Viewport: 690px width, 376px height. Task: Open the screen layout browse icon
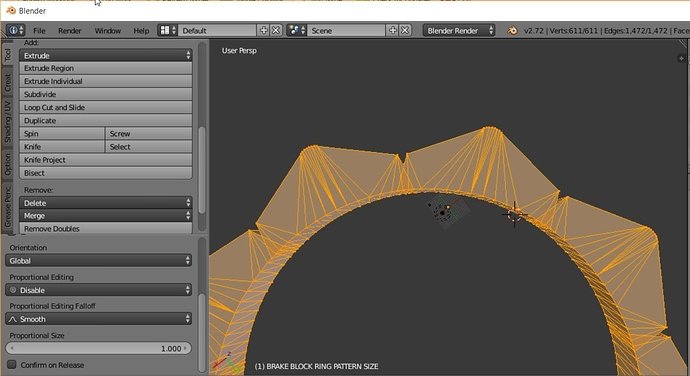[x=168, y=30]
